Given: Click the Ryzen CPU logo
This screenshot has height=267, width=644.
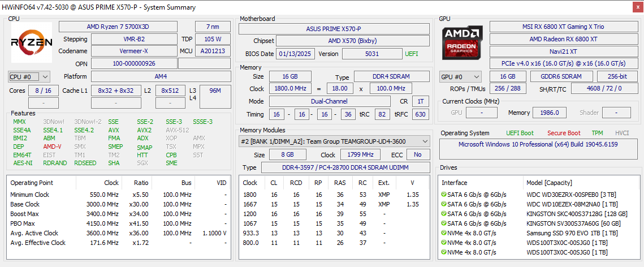Looking at the screenshot, I should (31, 42).
